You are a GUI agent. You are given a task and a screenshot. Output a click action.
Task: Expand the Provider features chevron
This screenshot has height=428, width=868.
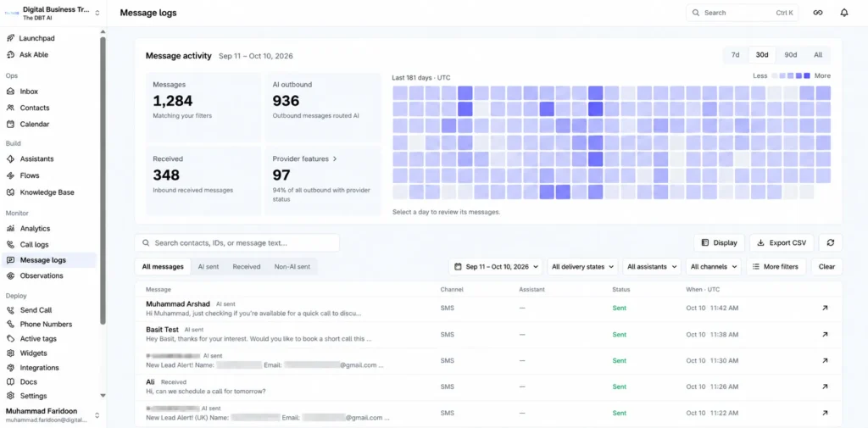click(334, 158)
